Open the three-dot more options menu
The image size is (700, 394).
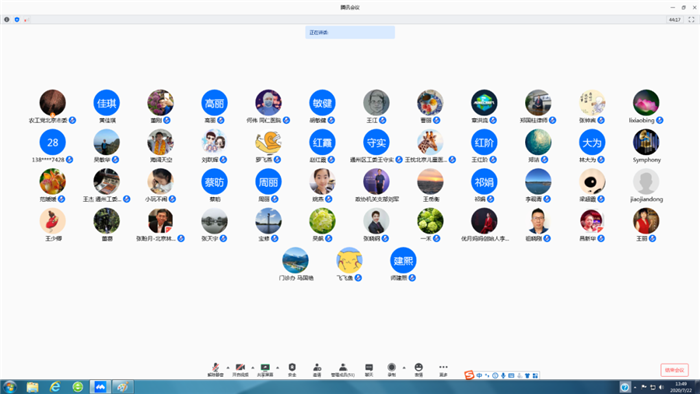[443, 369]
